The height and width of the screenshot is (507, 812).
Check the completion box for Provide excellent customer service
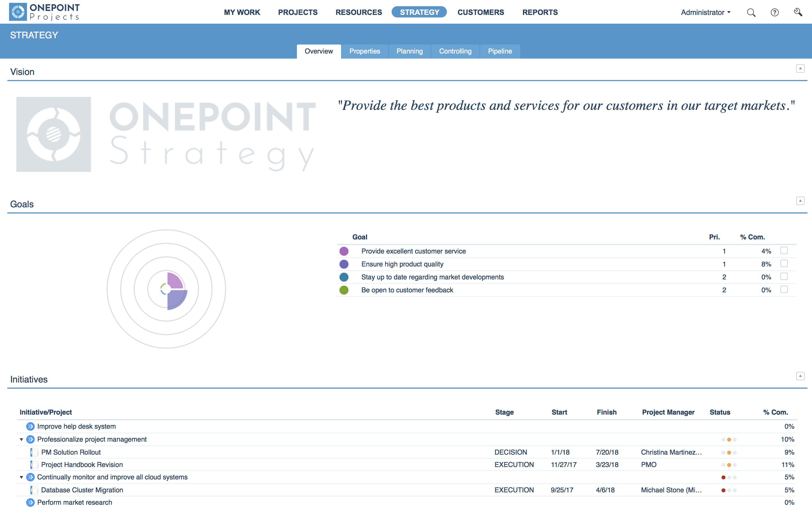point(784,250)
